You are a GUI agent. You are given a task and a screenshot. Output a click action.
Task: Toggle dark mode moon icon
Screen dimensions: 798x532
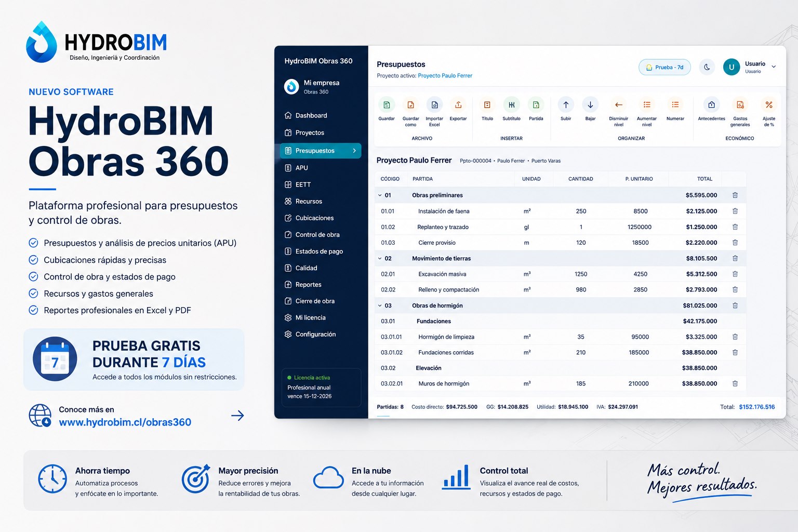click(707, 67)
